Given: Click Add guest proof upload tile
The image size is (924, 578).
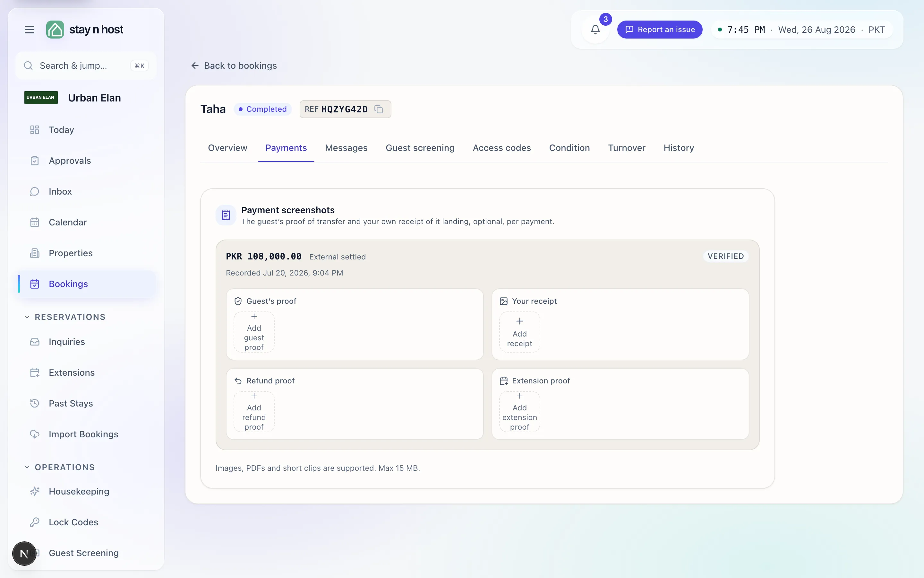Looking at the screenshot, I should [254, 332].
